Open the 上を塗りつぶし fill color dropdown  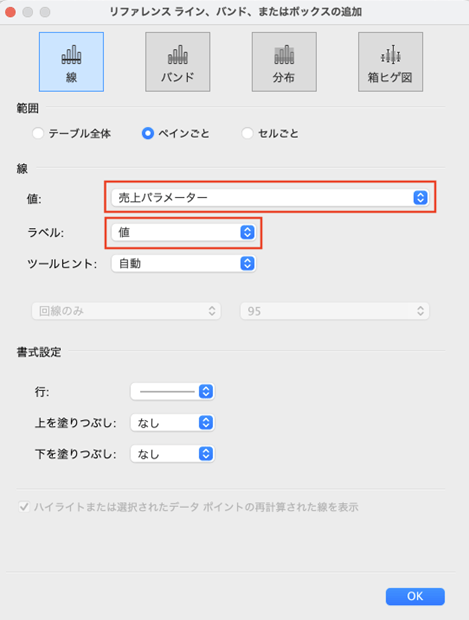[x=172, y=423]
